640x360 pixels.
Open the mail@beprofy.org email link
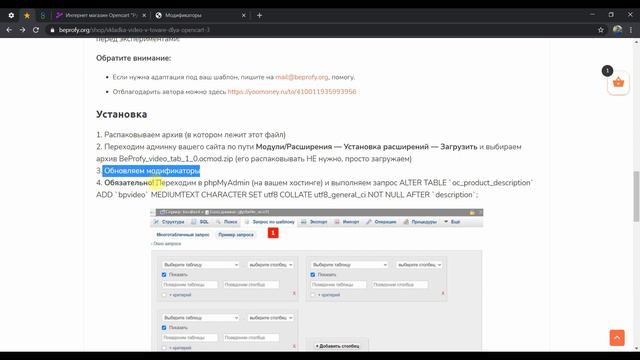pyautogui.click(x=302, y=77)
